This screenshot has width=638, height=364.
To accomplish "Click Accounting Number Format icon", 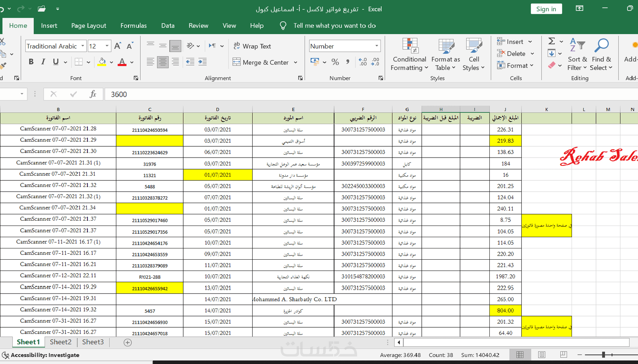I will [x=314, y=62].
